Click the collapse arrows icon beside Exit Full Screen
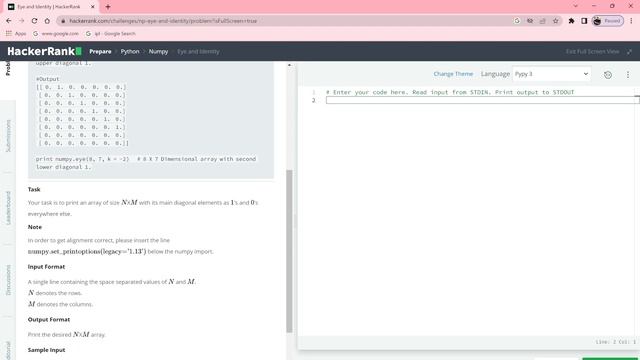 pos(629,51)
